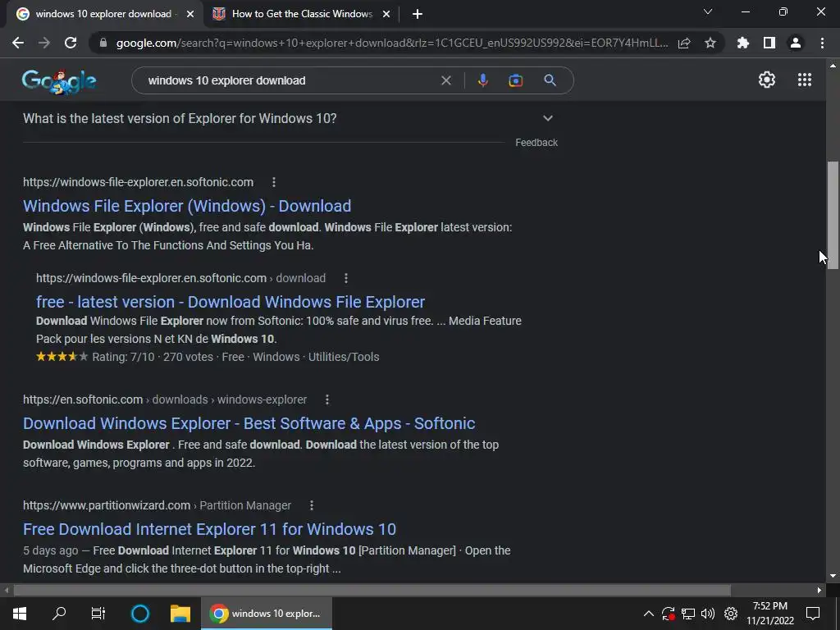Open File Explorer from the taskbar
The height and width of the screenshot is (630, 840).
tap(180, 614)
